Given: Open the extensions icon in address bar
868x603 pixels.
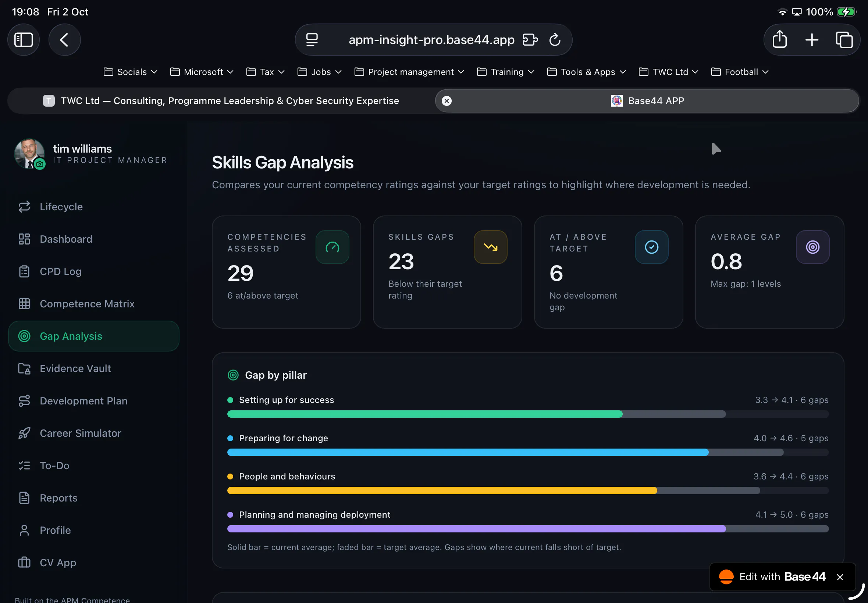Looking at the screenshot, I should coord(530,40).
